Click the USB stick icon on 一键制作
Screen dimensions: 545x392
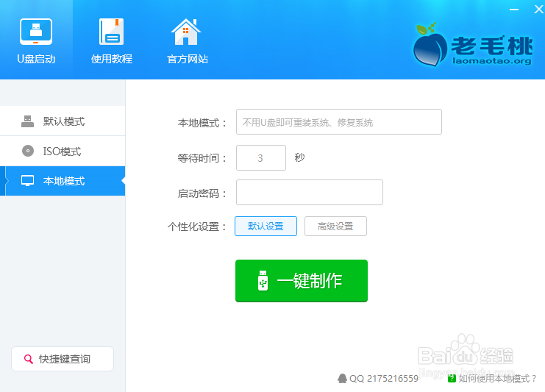[x=263, y=280]
